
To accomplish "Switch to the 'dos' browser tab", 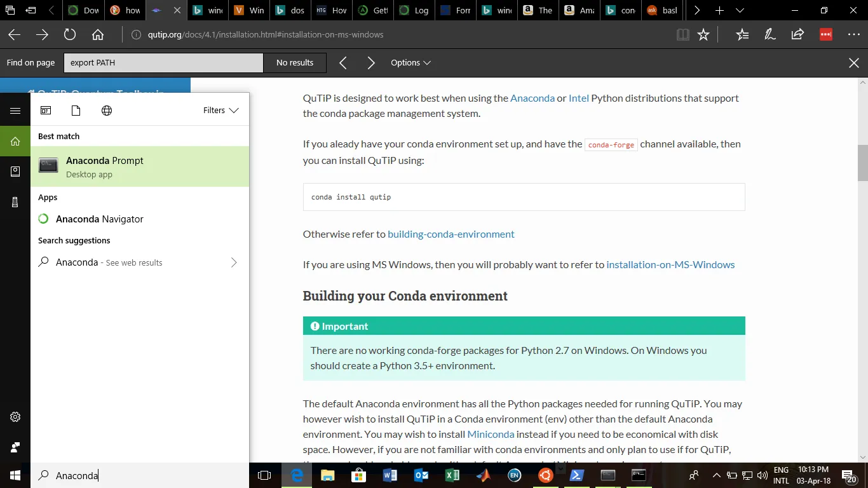I will point(290,10).
